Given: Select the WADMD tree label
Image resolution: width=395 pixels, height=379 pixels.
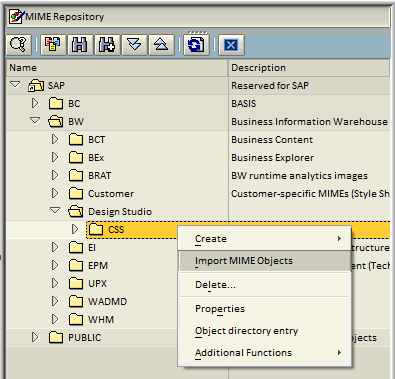Looking at the screenshot, I should click(x=107, y=302).
